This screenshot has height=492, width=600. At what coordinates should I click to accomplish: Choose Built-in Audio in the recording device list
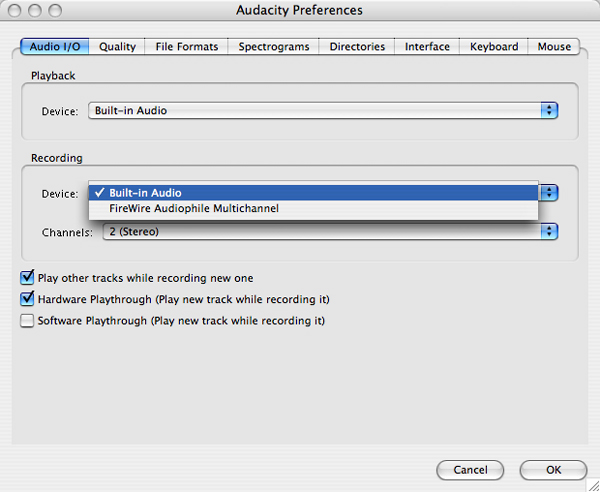[x=313, y=193]
